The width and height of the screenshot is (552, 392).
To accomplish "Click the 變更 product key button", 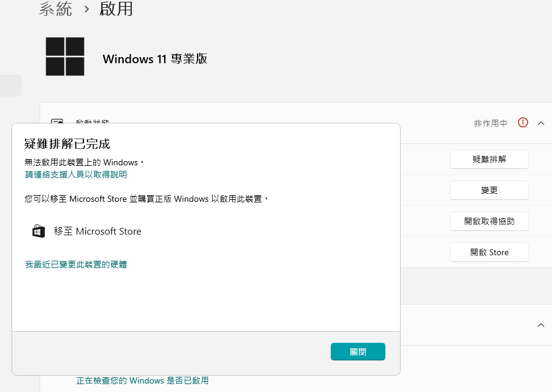I will click(x=489, y=190).
